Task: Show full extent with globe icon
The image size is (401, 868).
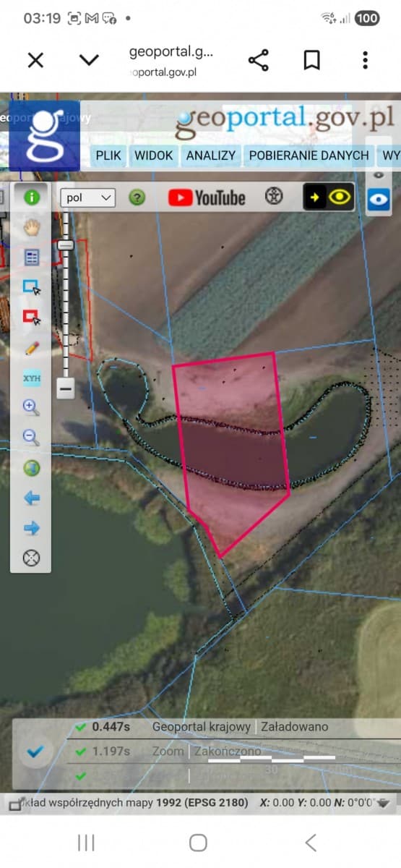Action: [32, 468]
